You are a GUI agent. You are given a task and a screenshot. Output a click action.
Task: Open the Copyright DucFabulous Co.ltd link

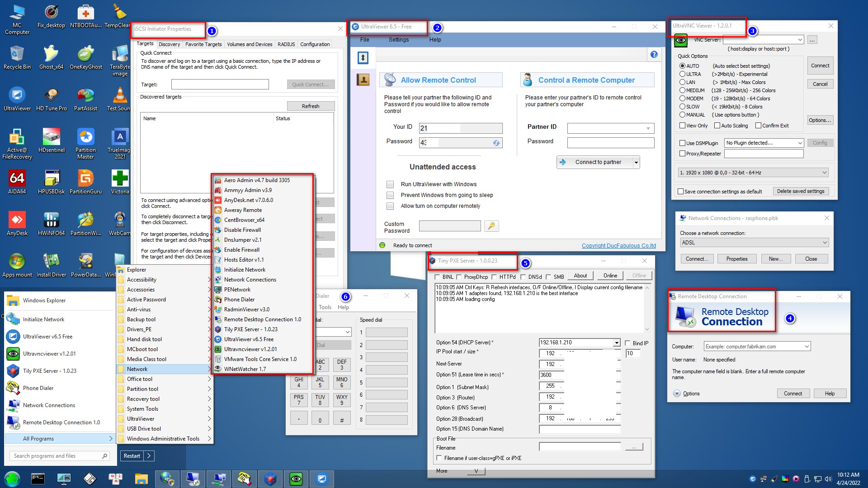tap(618, 246)
